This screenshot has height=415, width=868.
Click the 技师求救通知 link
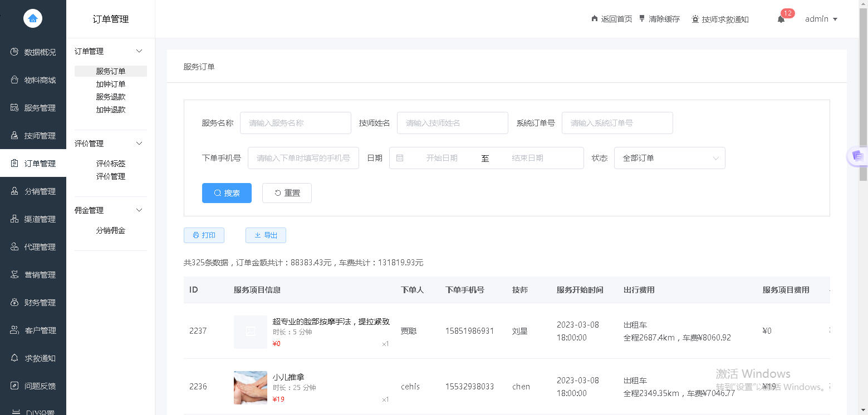pyautogui.click(x=720, y=19)
